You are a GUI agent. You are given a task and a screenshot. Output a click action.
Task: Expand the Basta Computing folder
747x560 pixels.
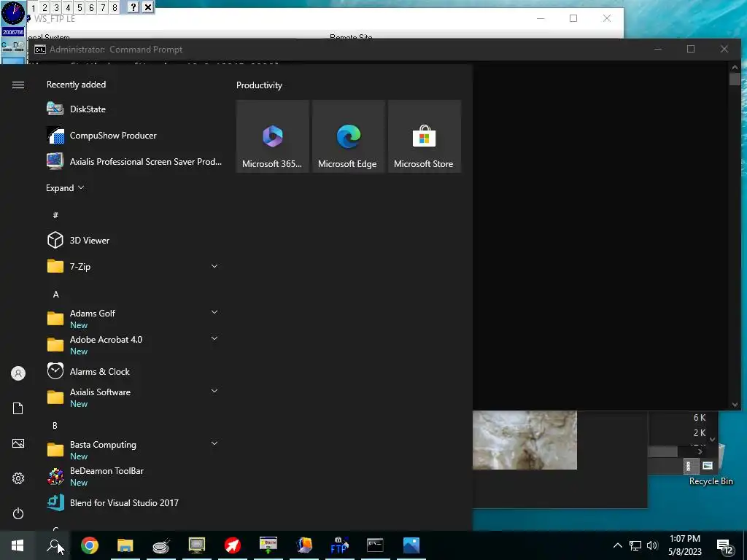tap(214, 443)
